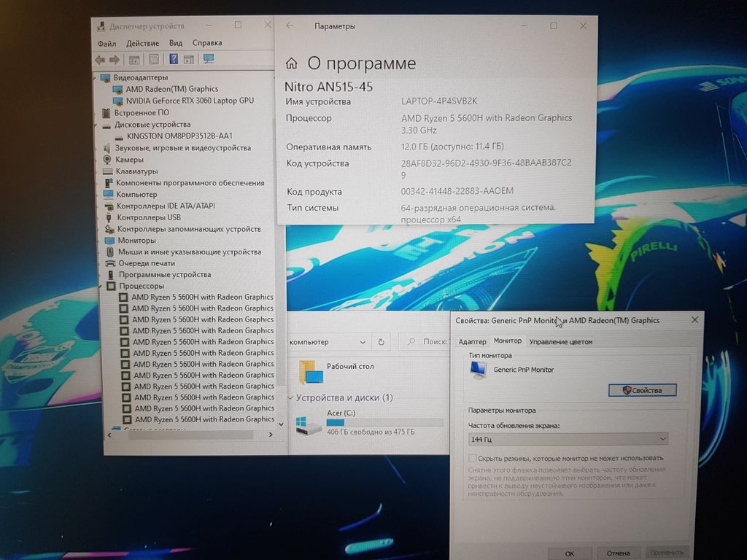Toggle the 'Скрыть режимы' checkbox
This screenshot has height=560, width=747.
click(x=472, y=458)
